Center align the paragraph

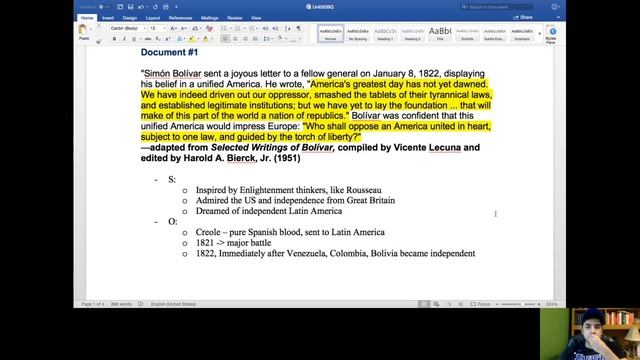[235, 39]
